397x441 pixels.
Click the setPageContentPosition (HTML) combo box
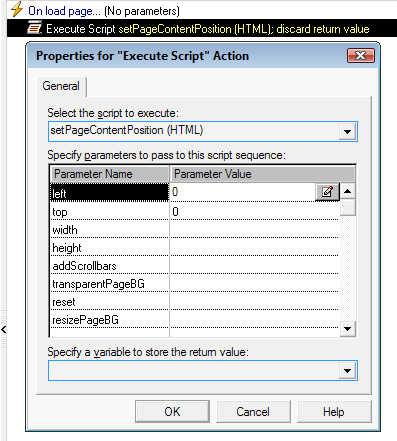click(x=203, y=131)
